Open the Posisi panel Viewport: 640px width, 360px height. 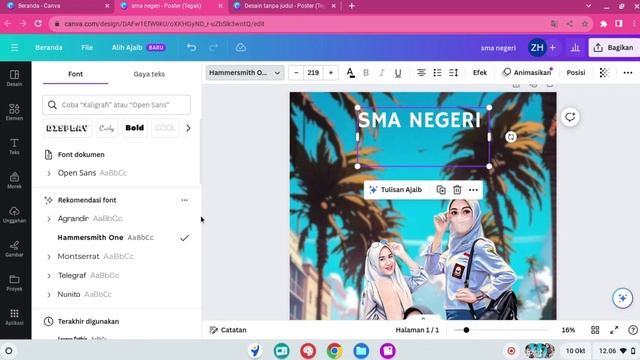[x=576, y=73]
